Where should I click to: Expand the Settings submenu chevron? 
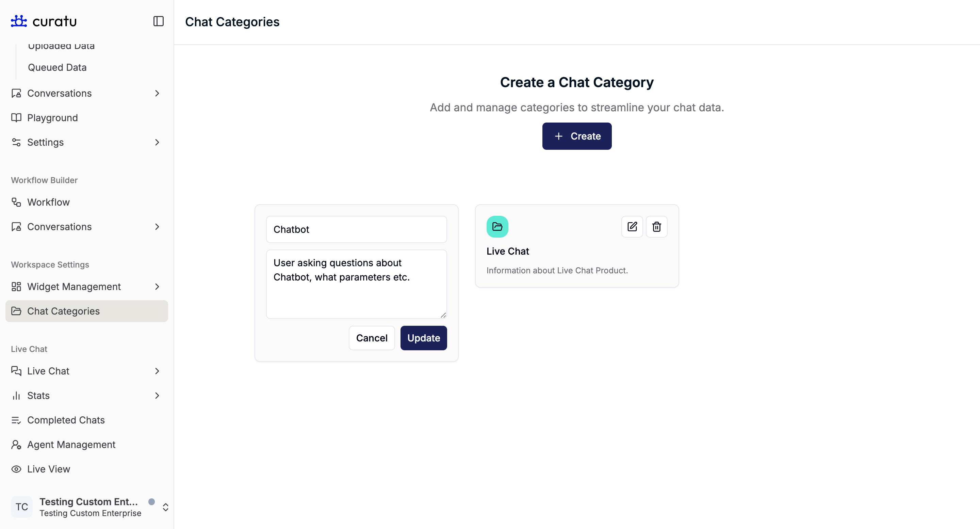pos(157,142)
